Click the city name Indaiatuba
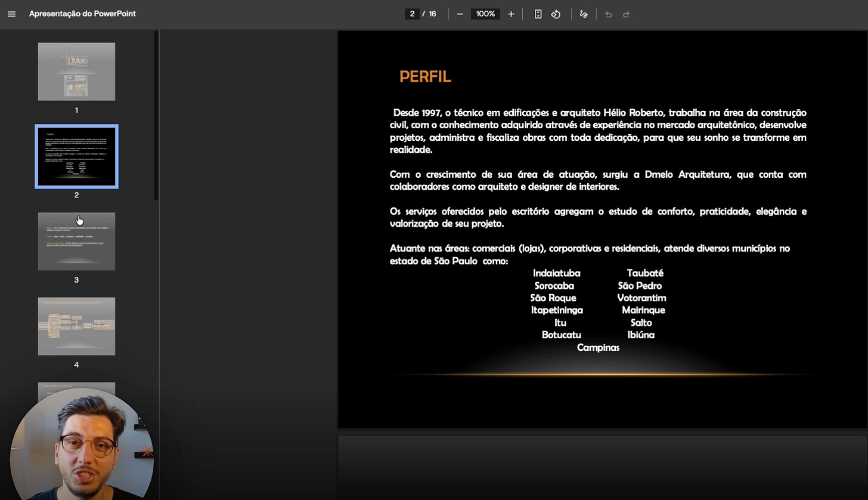This screenshot has width=868, height=500. [x=556, y=273]
